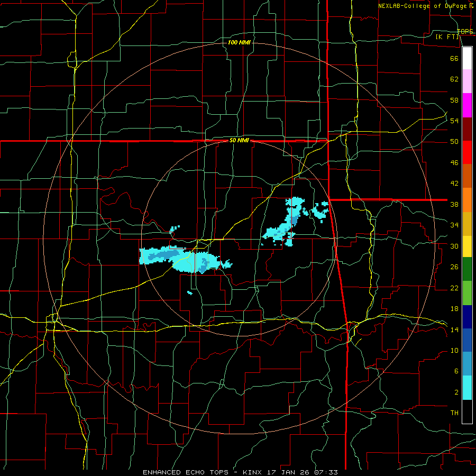Select the "58" legend value
The height and width of the screenshot is (476, 476).
pyautogui.click(x=454, y=100)
